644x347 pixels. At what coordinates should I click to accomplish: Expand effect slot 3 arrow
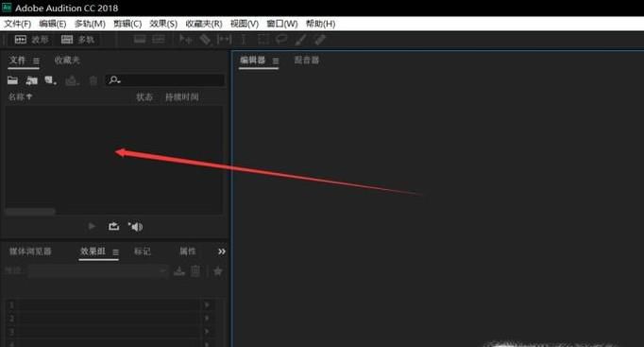[207, 331]
